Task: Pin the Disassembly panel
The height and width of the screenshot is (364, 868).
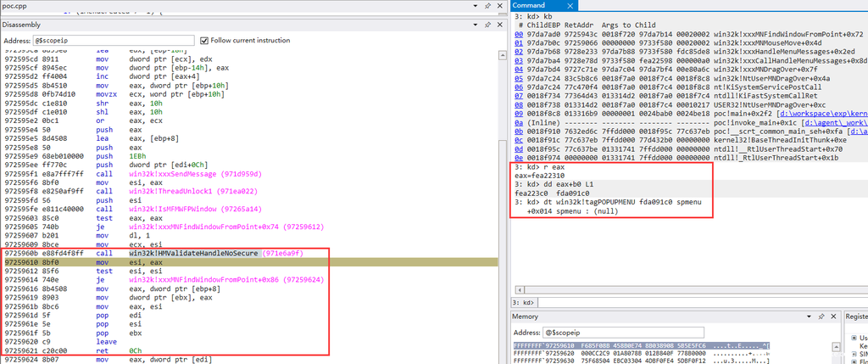Action: click(x=486, y=25)
